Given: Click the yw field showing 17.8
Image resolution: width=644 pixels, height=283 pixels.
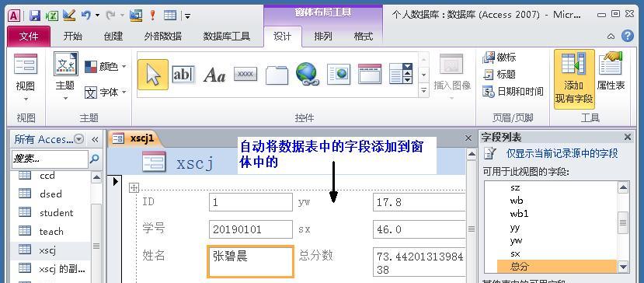Looking at the screenshot, I should (419, 202).
